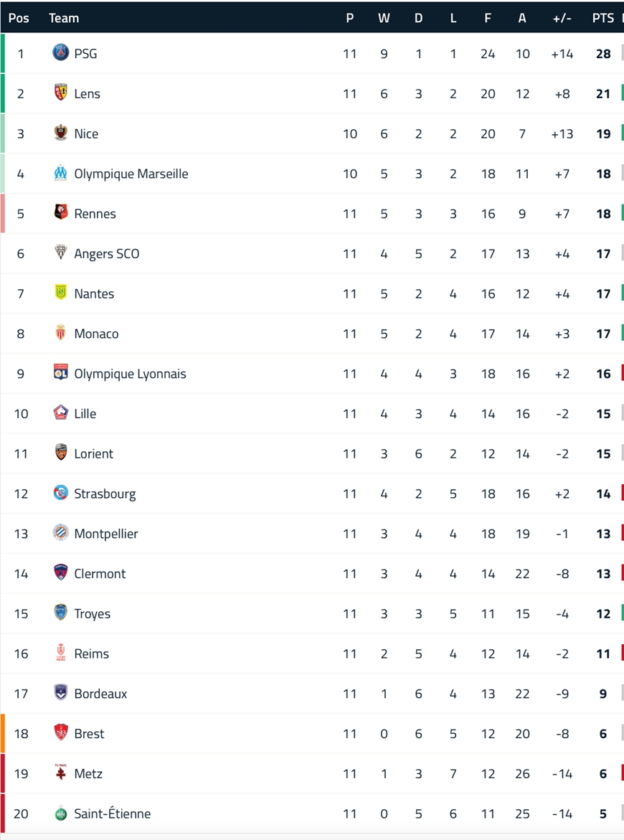Viewport: 624px width, 840px height.
Task: Click the Team column header
Action: coord(64,18)
